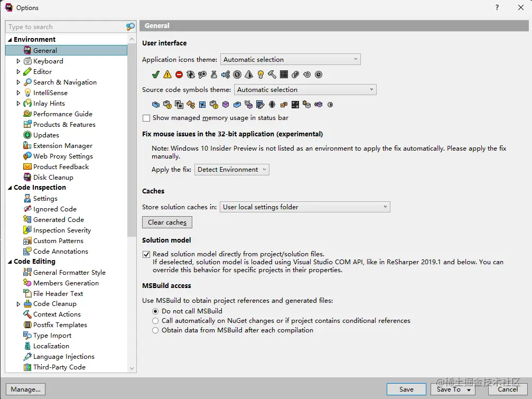Open General Formatter Style page
The image size is (532, 399).
pyautogui.click(x=69, y=273)
